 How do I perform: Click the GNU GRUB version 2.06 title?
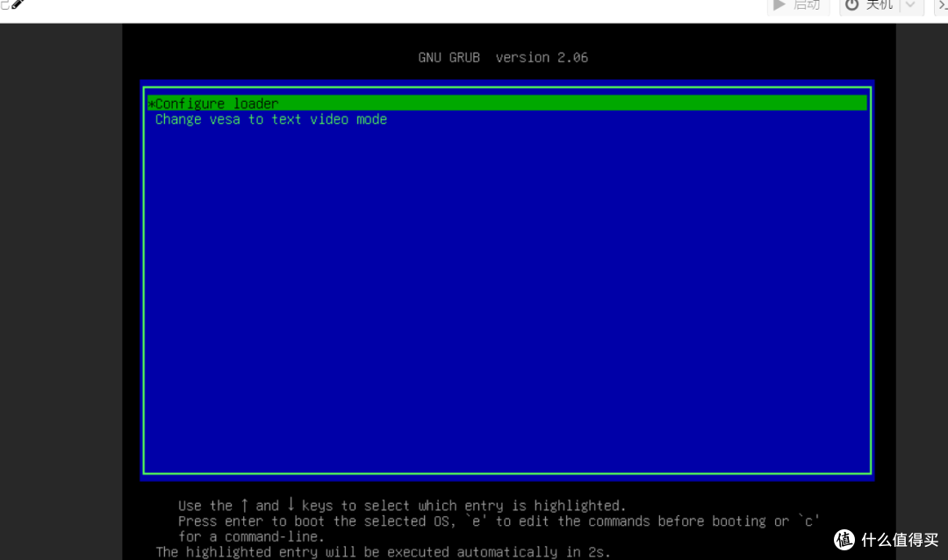(x=503, y=57)
